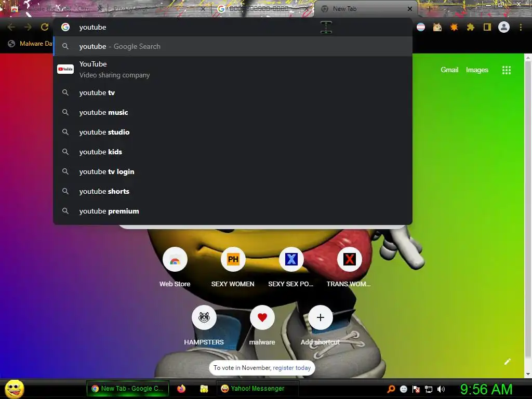This screenshot has height=399, width=532.
Task: Pick the 'youtube music' suggestion
Action: (233, 112)
